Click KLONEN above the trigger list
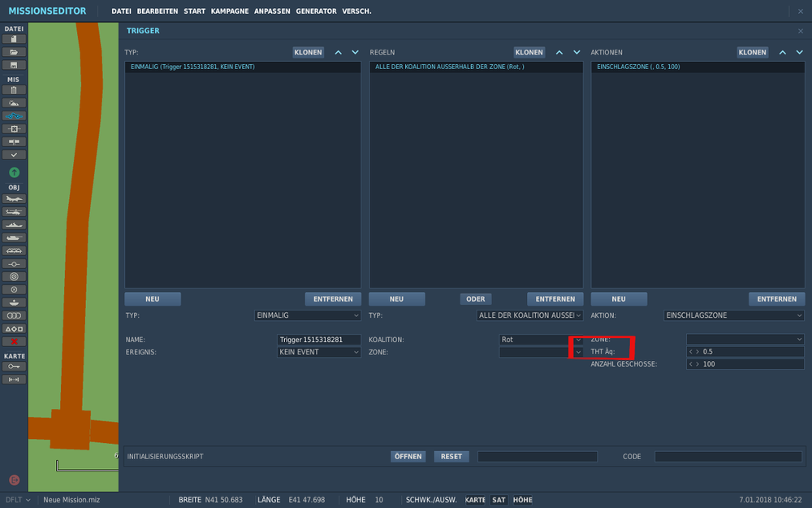Screen dimensions: 812x508 pyautogui.click(x=308, y=52)
